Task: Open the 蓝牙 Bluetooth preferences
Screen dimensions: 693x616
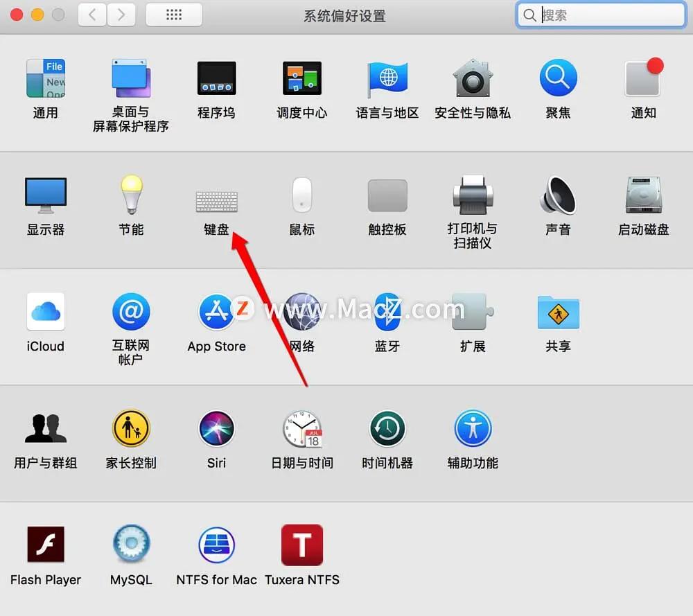Action: point(387,311)
